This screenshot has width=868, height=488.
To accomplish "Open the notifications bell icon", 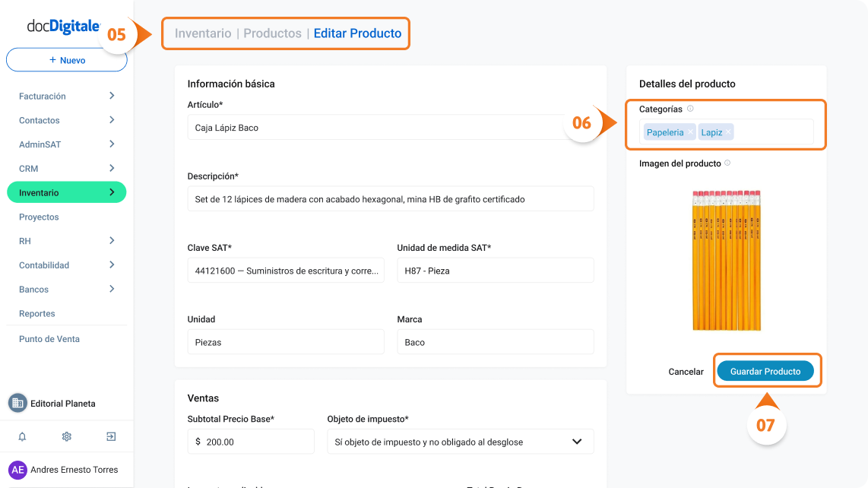I will tap(22, 436).
